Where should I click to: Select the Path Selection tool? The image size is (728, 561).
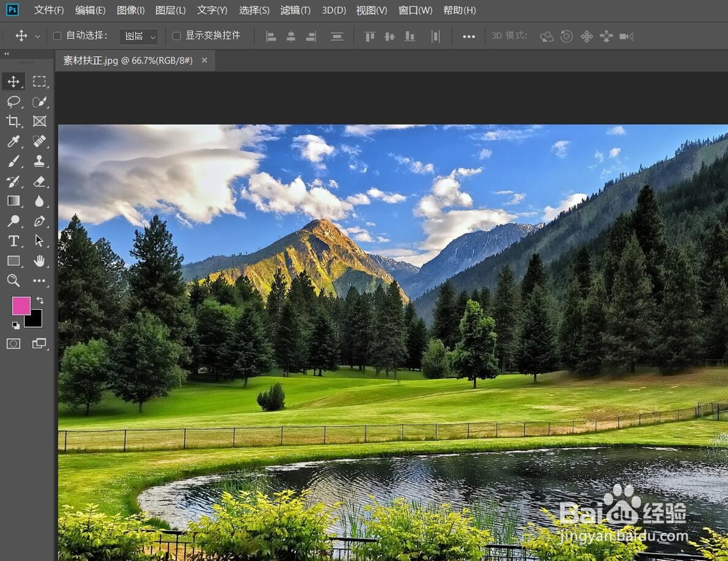(x=39, y=240)
